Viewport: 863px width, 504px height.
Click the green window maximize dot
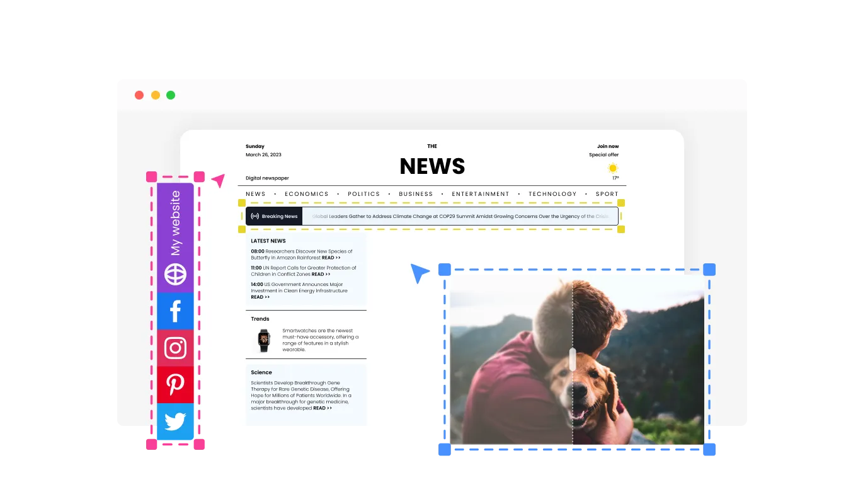click(x=171, y=95)
